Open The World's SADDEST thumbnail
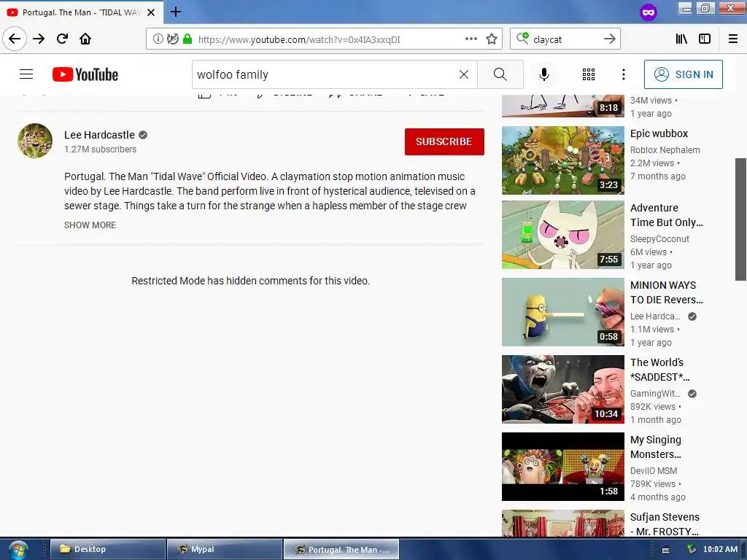Image resolution: width=747 pixels, height=560 pixels. click(562, 389)
